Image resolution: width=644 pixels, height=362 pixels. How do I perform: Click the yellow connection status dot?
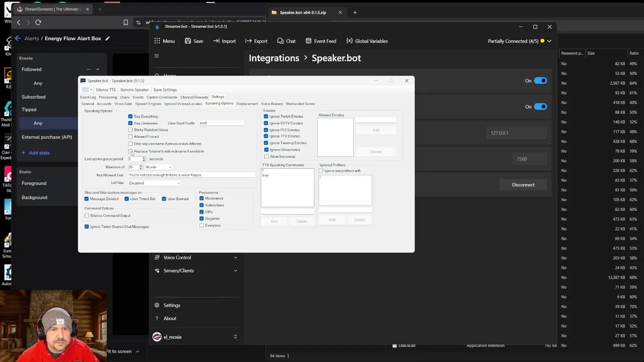point(542,41)
